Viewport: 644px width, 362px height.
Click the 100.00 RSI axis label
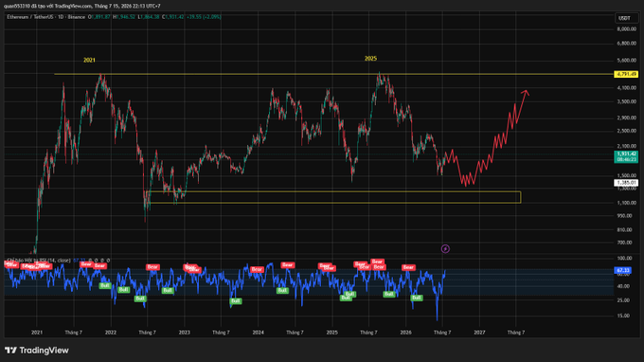(x=624, y=259)
